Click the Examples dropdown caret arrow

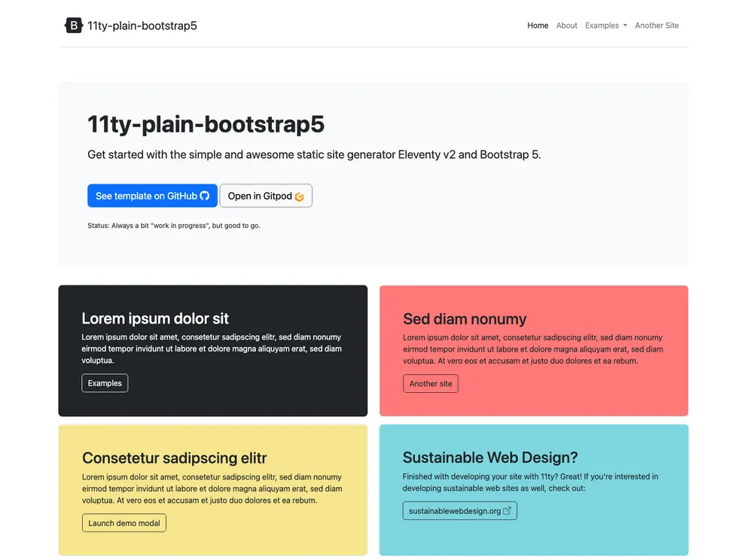tap(625, 26)
